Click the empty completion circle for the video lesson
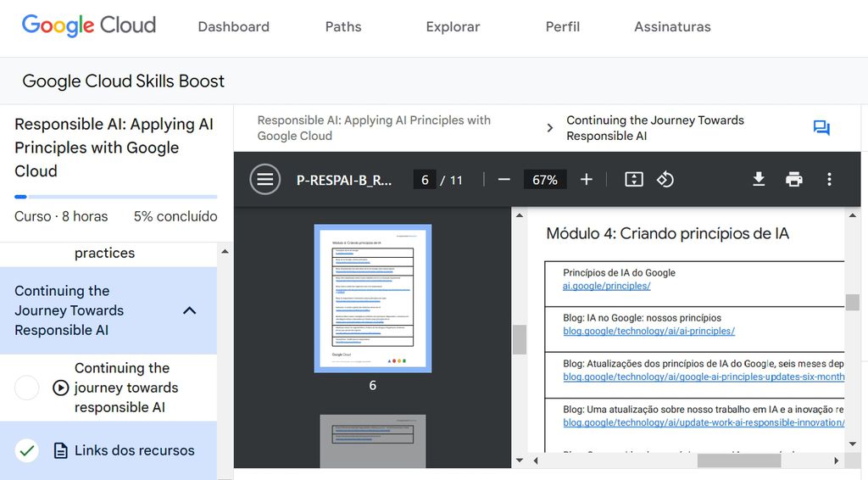Image resolution: width=868 pixels, height=480 pixels. pos(26,388)
